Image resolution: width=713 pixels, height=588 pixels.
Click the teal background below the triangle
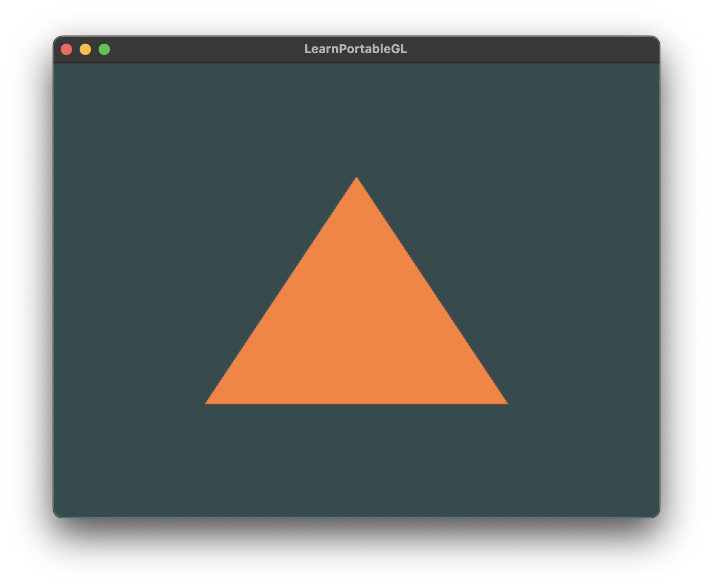pos(356,460)
